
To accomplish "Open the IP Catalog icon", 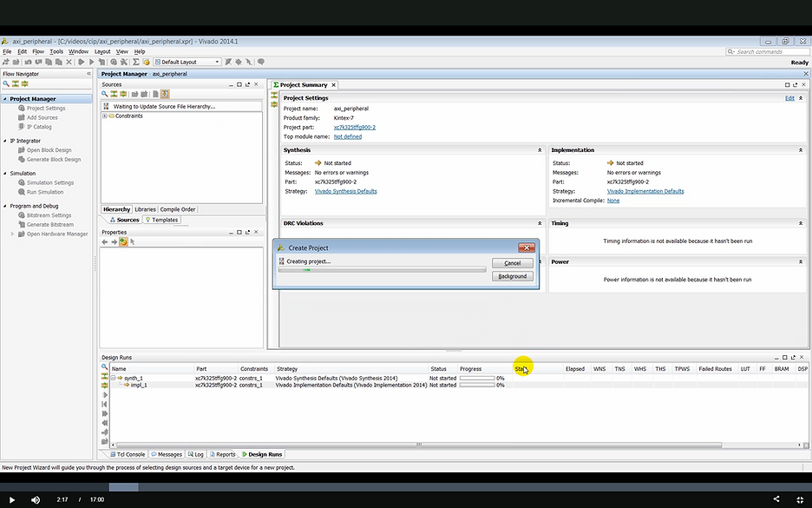I will (22, 127).
